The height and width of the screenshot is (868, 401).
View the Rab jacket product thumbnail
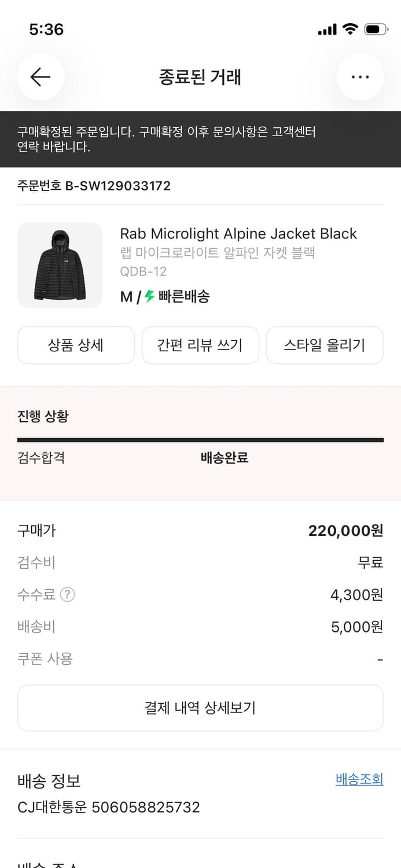(x=60, y=265)
